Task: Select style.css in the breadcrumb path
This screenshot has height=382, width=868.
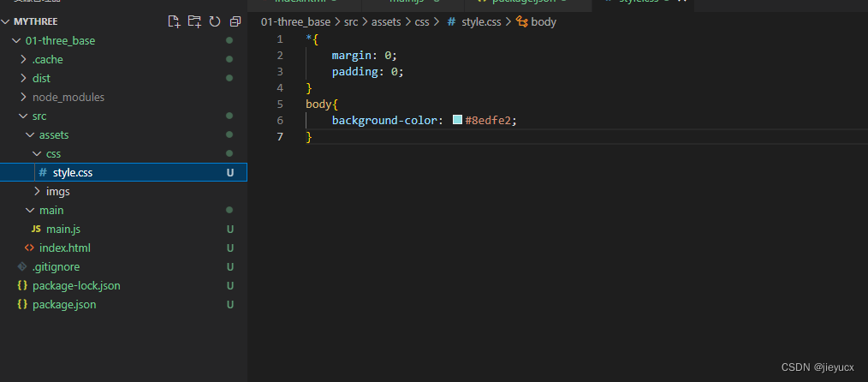Action: tap(481, 22)
